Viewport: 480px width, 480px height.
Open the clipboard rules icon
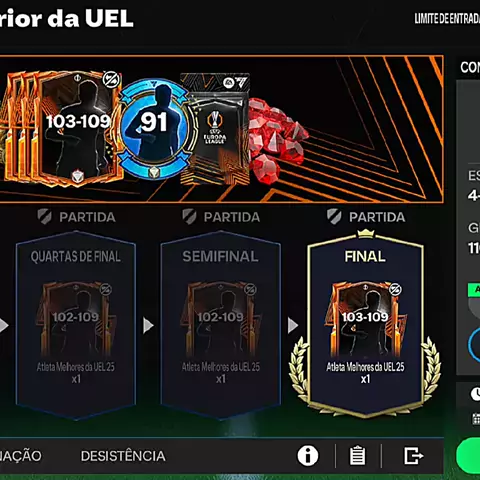[x=357, y=455]
